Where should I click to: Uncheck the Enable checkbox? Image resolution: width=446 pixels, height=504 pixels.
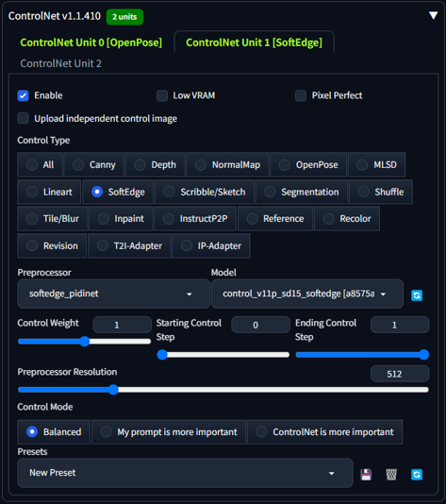(x=24, y=95)
